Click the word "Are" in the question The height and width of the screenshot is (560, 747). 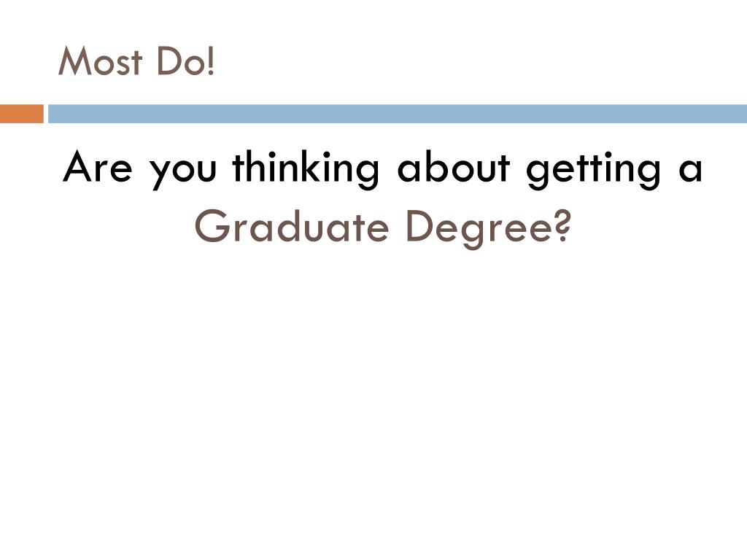(97, 167)
